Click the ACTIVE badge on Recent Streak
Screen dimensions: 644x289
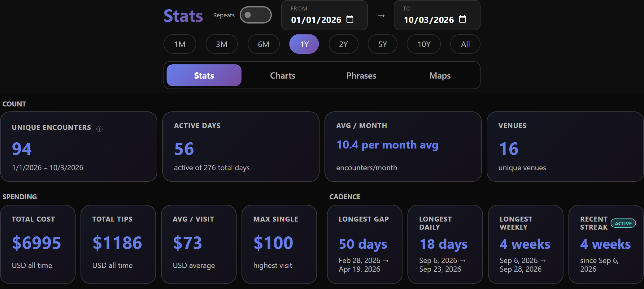click(x=623, y=223)
